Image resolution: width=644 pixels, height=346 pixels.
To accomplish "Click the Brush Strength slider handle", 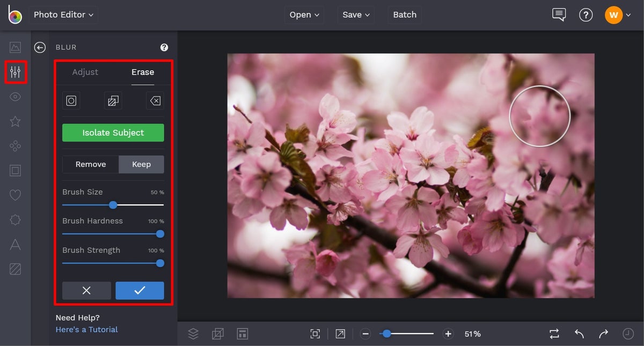I will (x=160, y=263).
